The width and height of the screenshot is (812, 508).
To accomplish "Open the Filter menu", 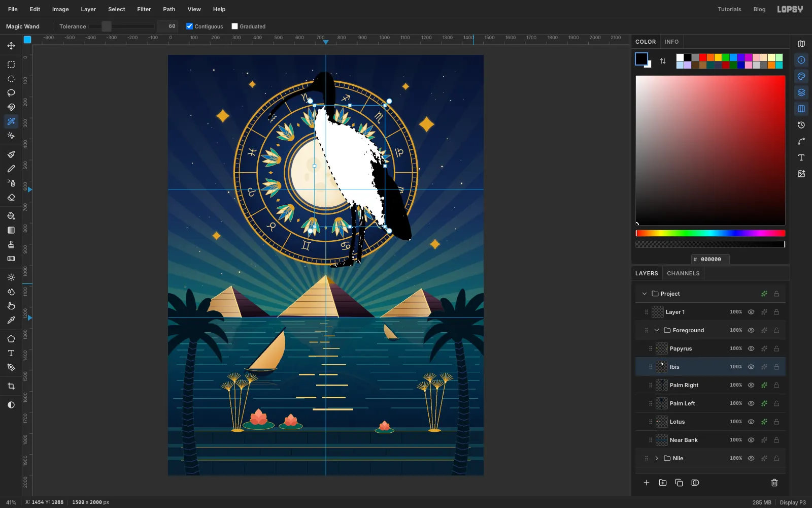I will [144, 9].
